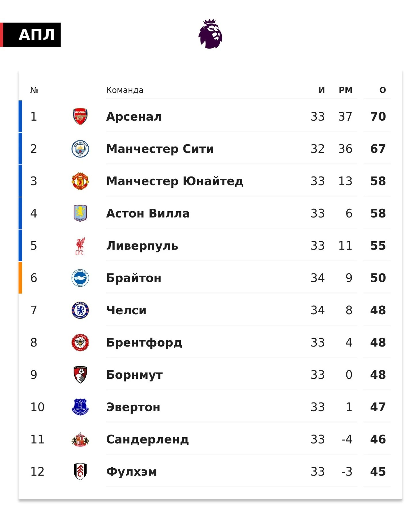Screen dimensions: 420x510
Task: Click the Bournemouth club crest
Action: click(80, 375)
